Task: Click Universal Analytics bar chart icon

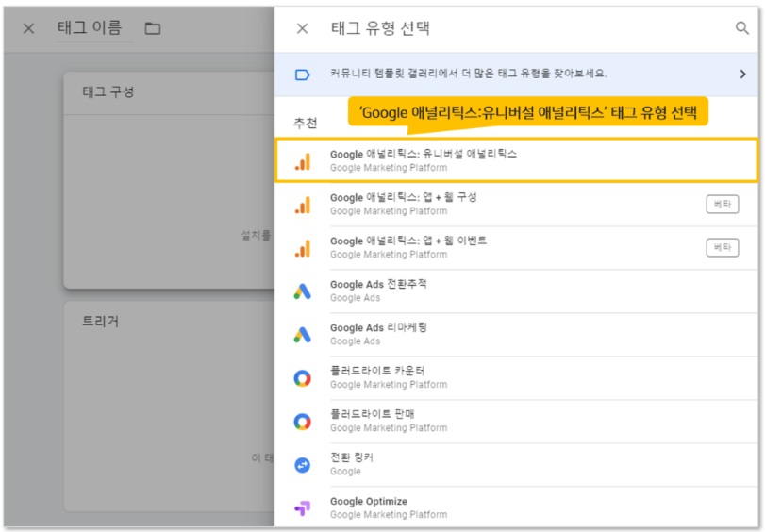Action: (x=303, y=161)
